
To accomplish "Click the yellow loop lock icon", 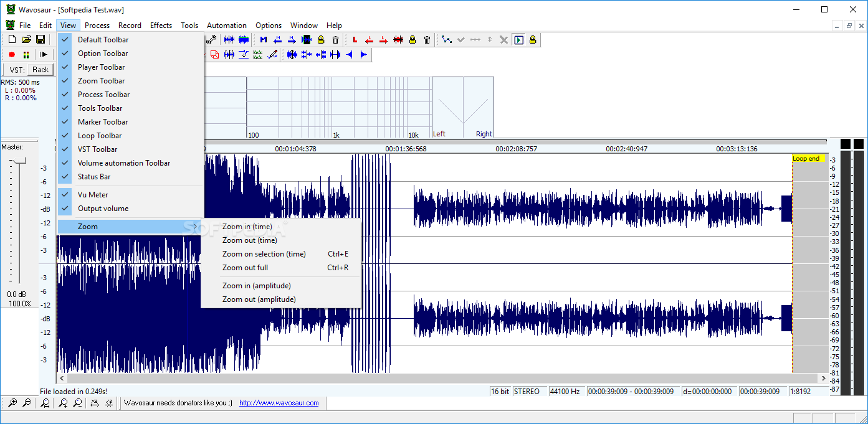I will click(x=413, y=39).
